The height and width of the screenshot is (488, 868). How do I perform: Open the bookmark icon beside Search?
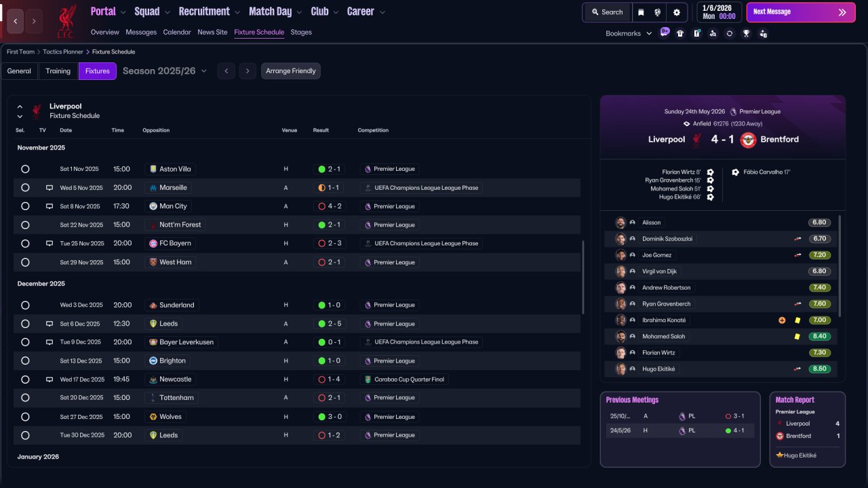(641, 12)
